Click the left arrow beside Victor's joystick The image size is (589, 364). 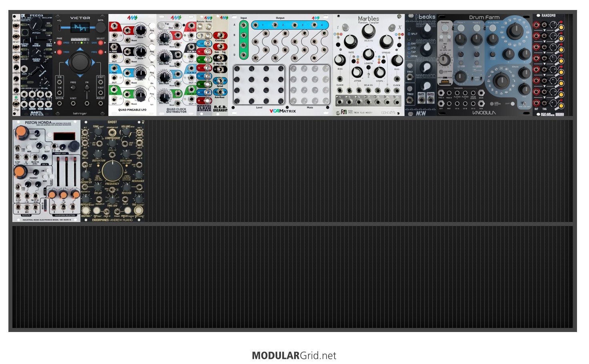[x=66, y=63]
